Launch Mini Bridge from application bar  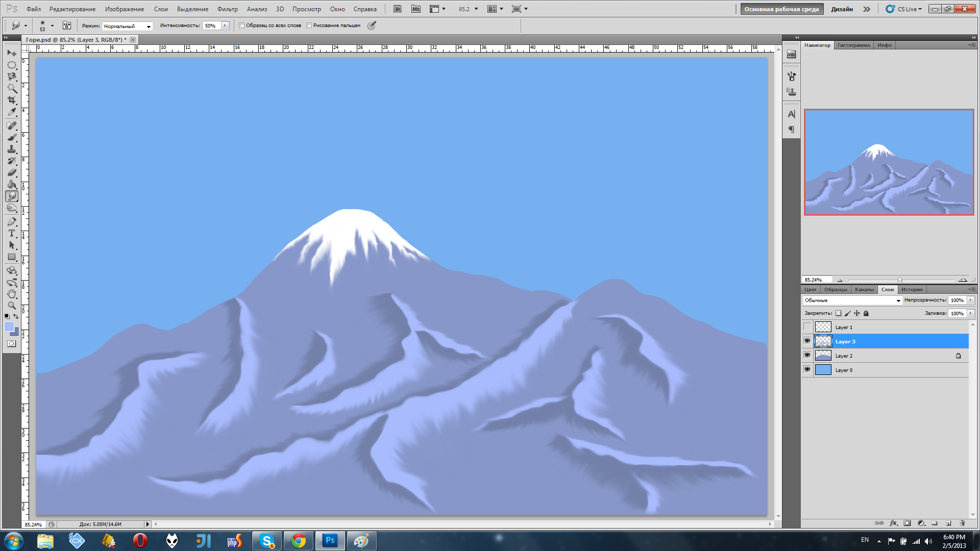click(416, 9)
